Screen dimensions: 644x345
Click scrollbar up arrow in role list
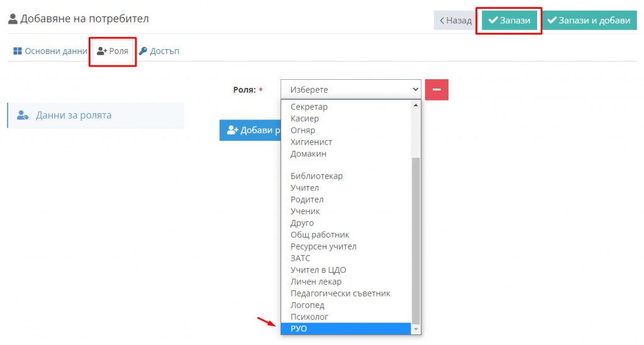click(416, 106)
